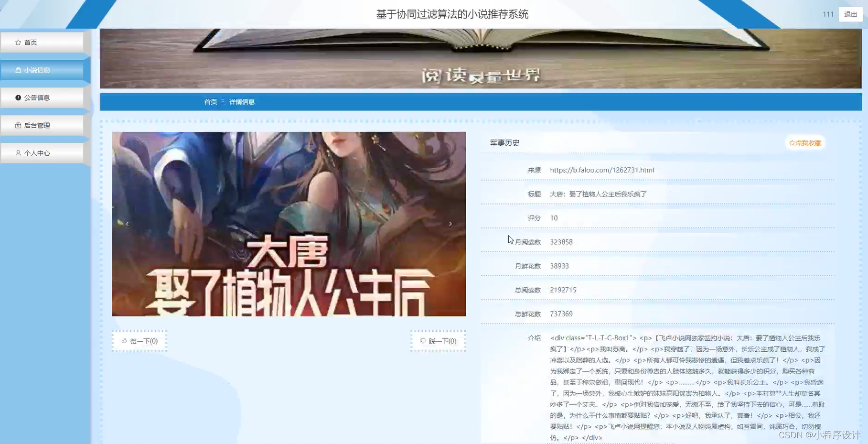
Task: Click 点我收藏 favorite button
Action: [805, 143]
